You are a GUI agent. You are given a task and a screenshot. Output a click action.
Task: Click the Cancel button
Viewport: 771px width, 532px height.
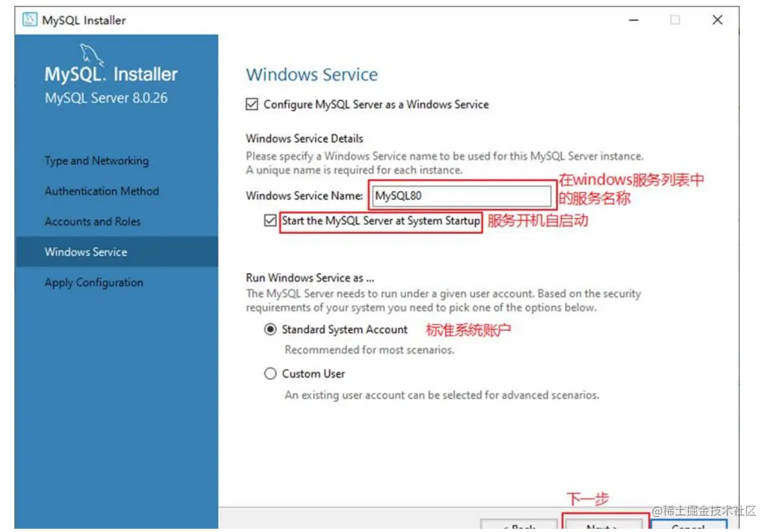point(688,525)
